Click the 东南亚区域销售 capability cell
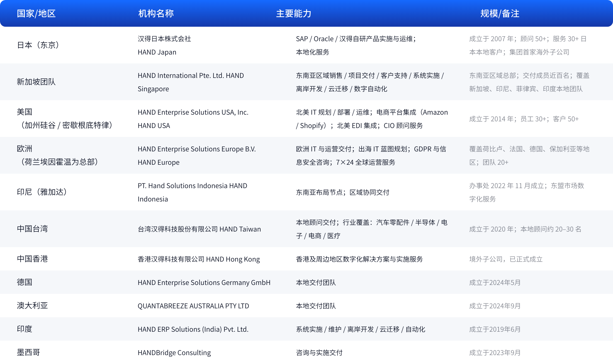This screenshot has height=364, width=613. [370, 82]
